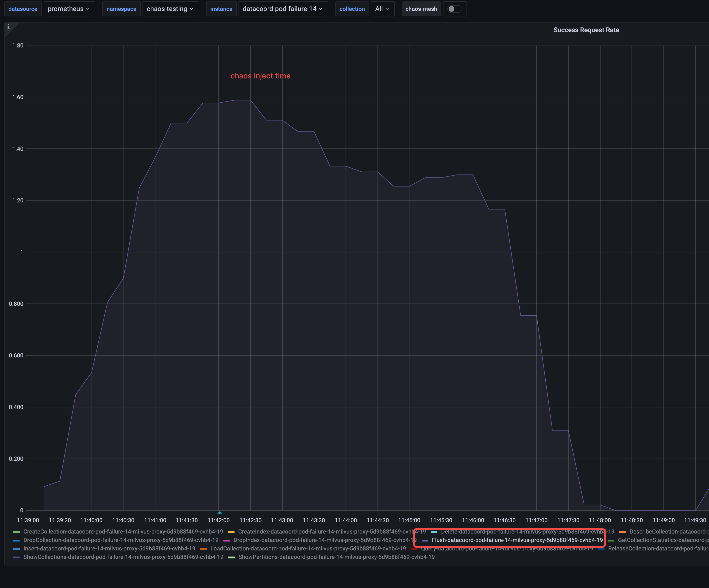The image size is (709, 588).
Task: Click the DropCollection legend color icon
Action: point(16,540)
